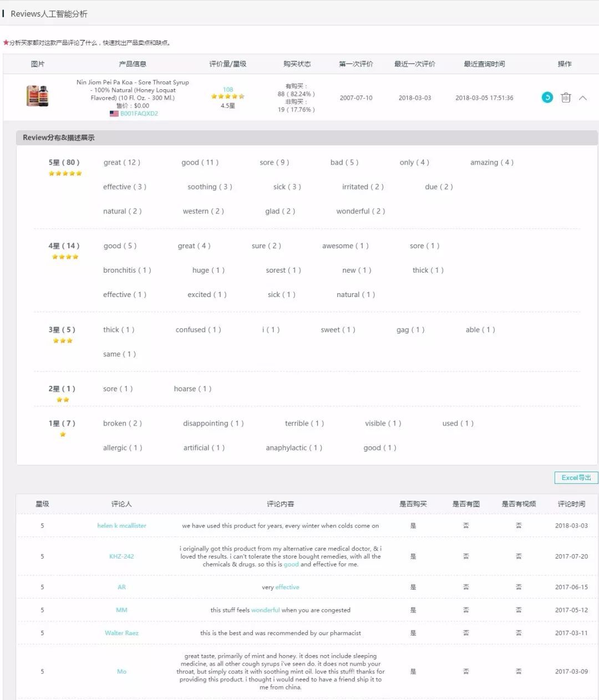This screenshot has width=599, height=700.
Task: Expand the keyword tag broken ( 2 )
Action: pos(122,423)
